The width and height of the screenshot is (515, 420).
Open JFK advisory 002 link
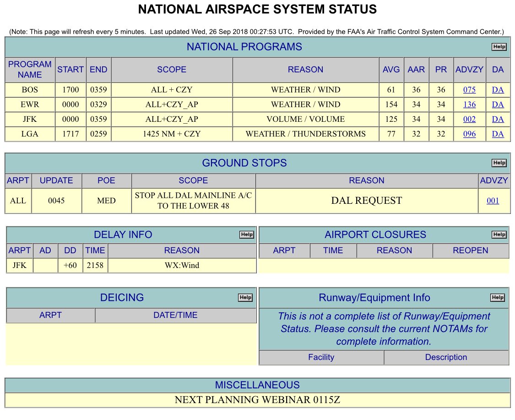469,119
